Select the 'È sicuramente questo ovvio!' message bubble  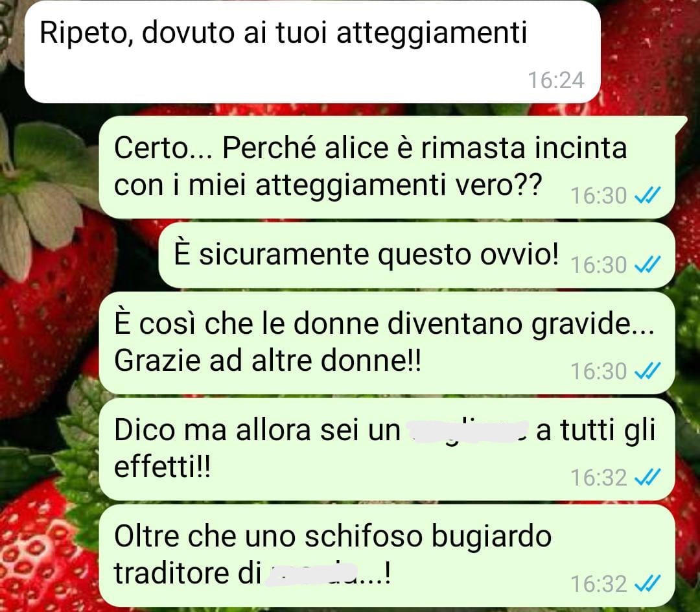pos(417,255)
